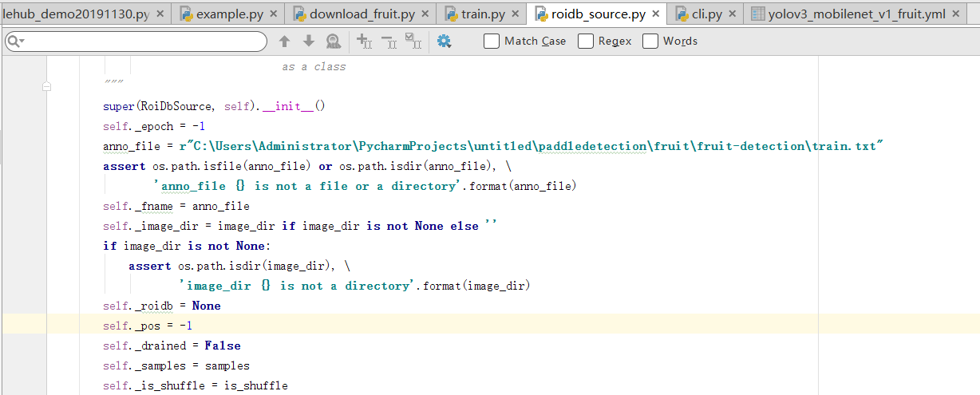Enable the Match Case checkbox

point(492,41)
